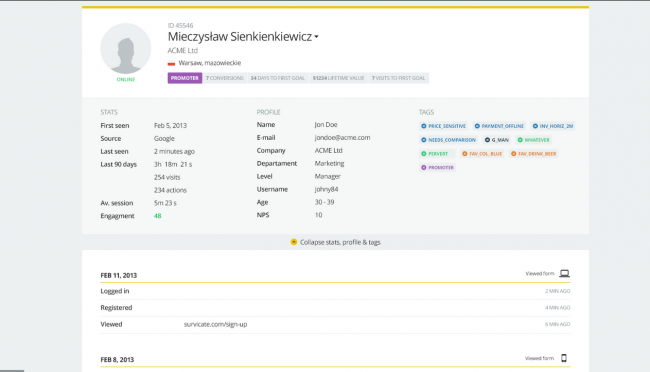The height and width of the screenshot is (372, 650).
Task: Click the laptop device icon for Feb 11
Action: pos(565,273)
